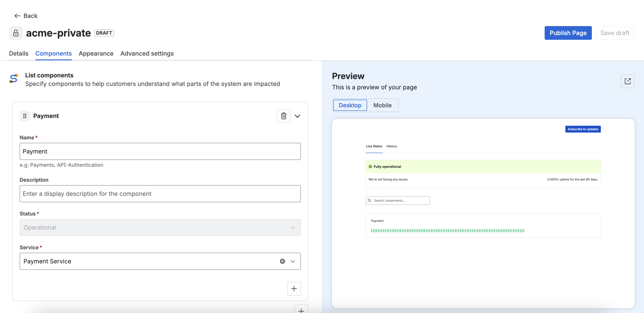Clear the Payment Service selection

point(282,261)
